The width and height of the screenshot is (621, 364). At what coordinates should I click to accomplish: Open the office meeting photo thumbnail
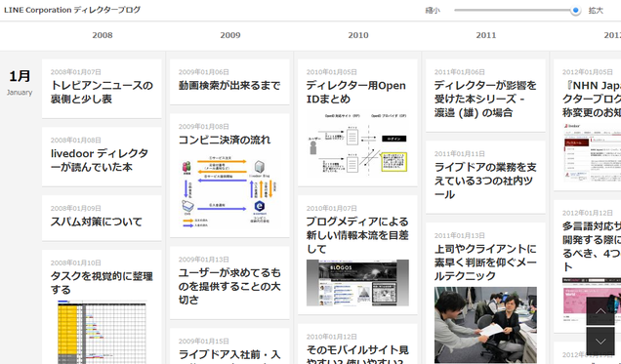[x=485, y=325]
